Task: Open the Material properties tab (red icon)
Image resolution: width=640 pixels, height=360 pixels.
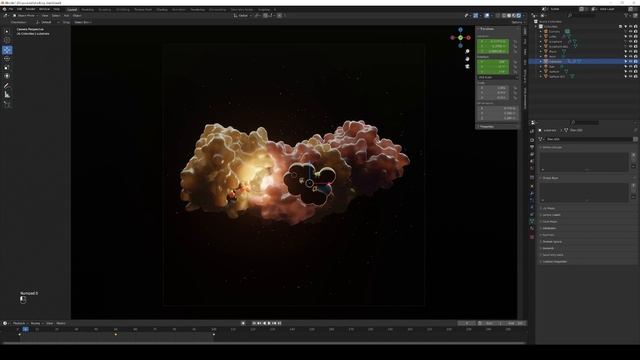Action: coord(532,237)
